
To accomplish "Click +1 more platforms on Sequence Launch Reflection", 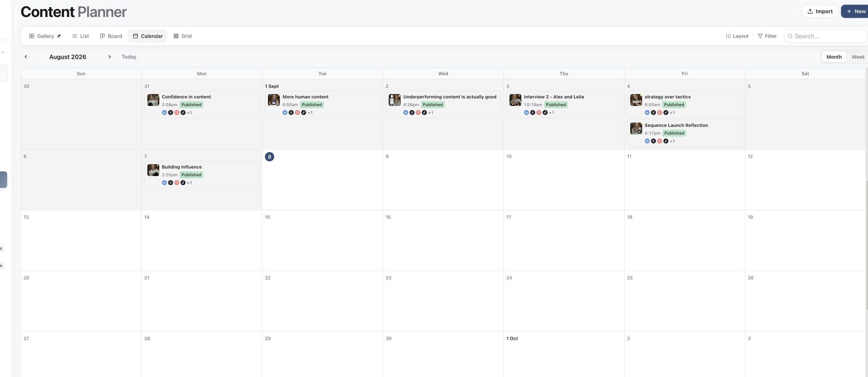I will point(672,141).
